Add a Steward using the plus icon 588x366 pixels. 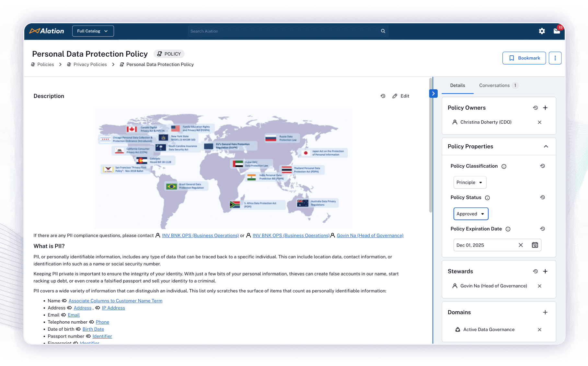[546, 271]
